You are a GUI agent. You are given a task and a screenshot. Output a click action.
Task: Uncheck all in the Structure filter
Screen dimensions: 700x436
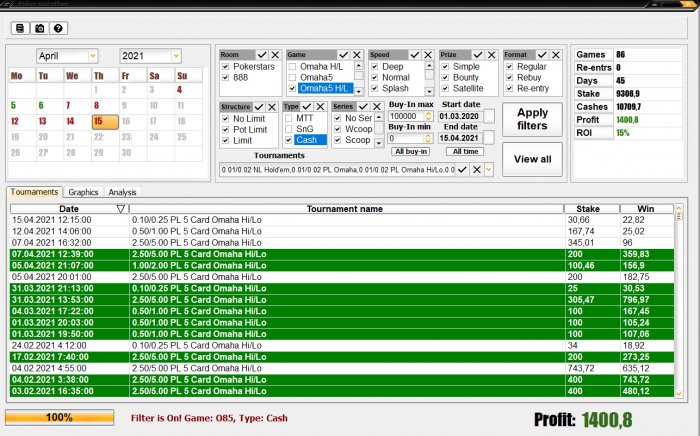[272, 107]
